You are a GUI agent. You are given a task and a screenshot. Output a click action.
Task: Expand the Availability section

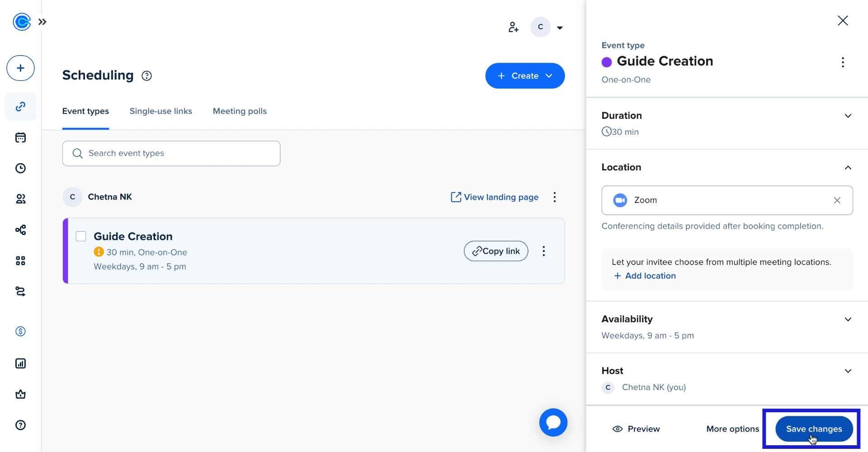(848, 319)
